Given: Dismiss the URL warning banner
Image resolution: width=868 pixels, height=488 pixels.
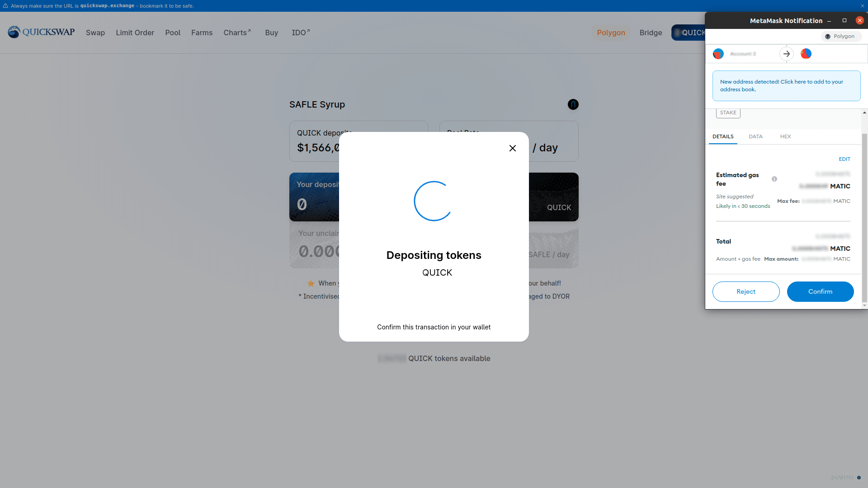Looking at the screenshot, I should [x=862, y=6].
